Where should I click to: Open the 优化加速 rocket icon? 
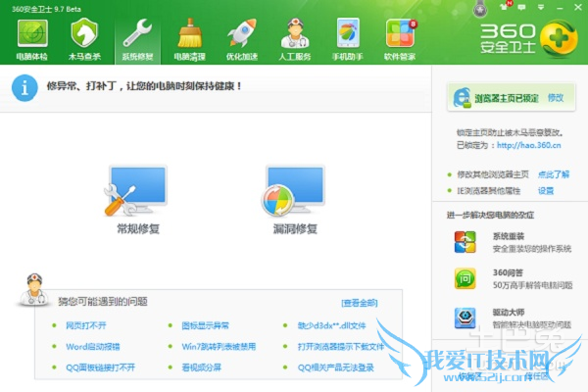tap(242, 40)
